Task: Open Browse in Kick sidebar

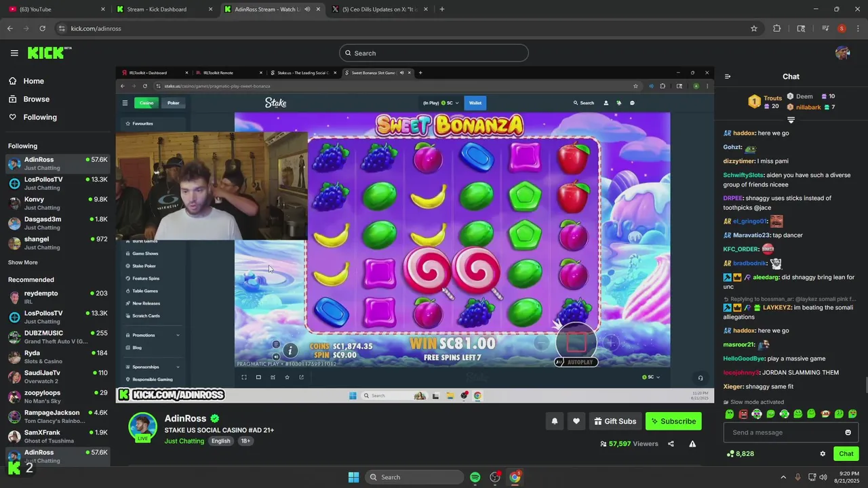Action: point(29,99)
